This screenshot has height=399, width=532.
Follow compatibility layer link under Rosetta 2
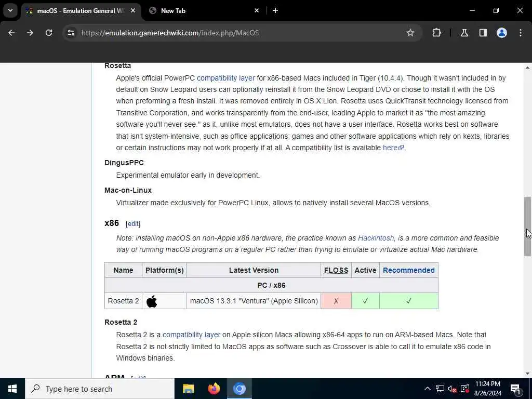tap(191, 335)
